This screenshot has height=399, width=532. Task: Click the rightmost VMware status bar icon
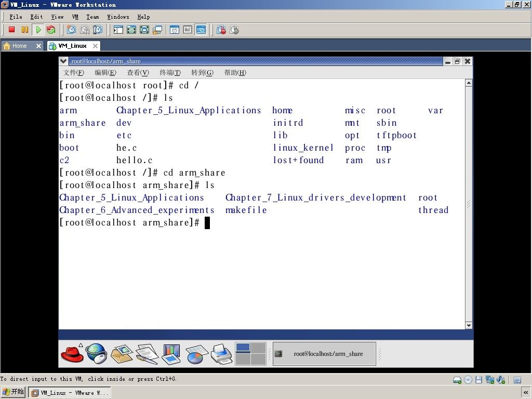point(517,380)
